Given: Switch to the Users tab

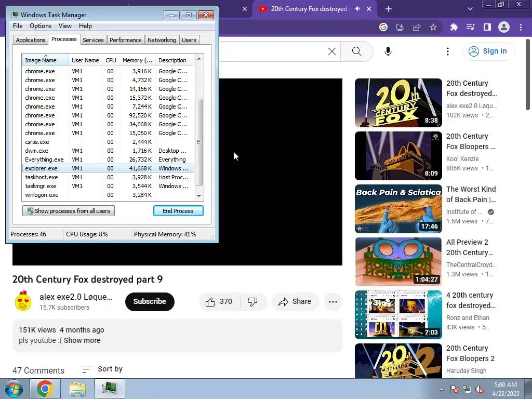Looking at the screenshot, I should coord(189,40).
